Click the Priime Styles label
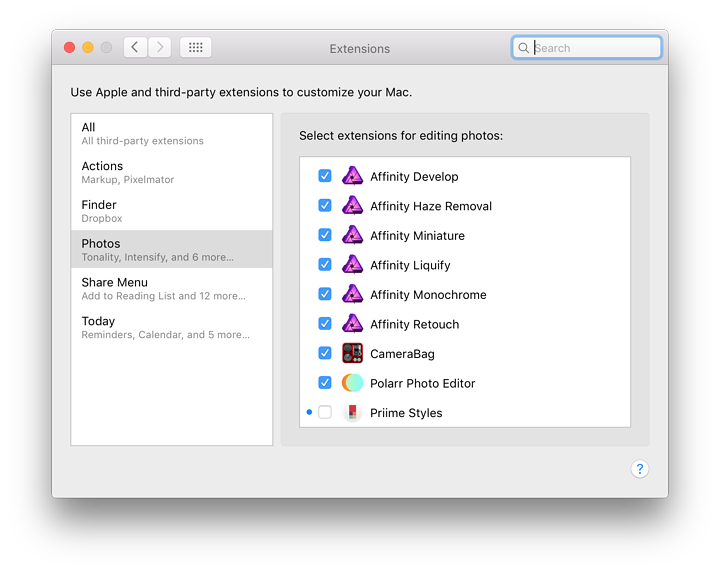Screen dimensions: 720x572 406,413
